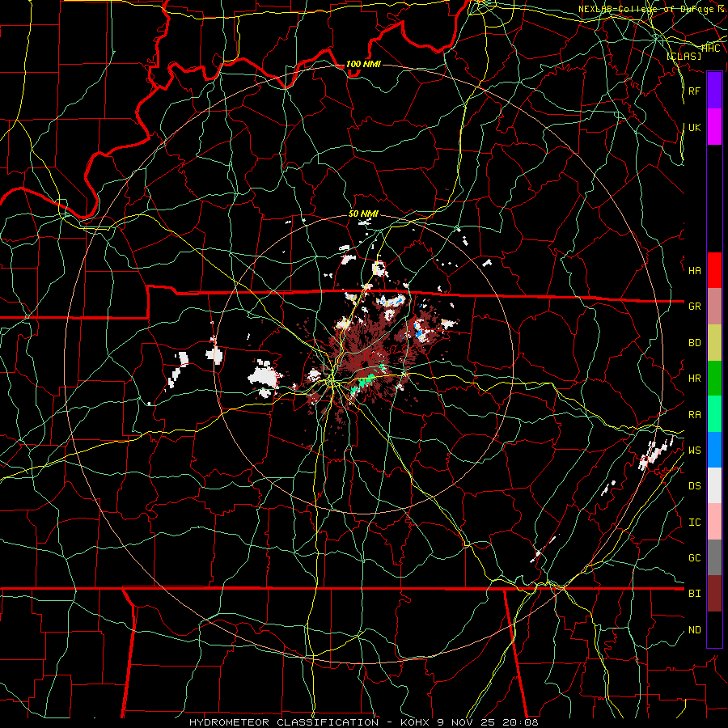
Task: Pick the dark green HR legend swatch
Action: pyautogui.click(x=714, y=379)
